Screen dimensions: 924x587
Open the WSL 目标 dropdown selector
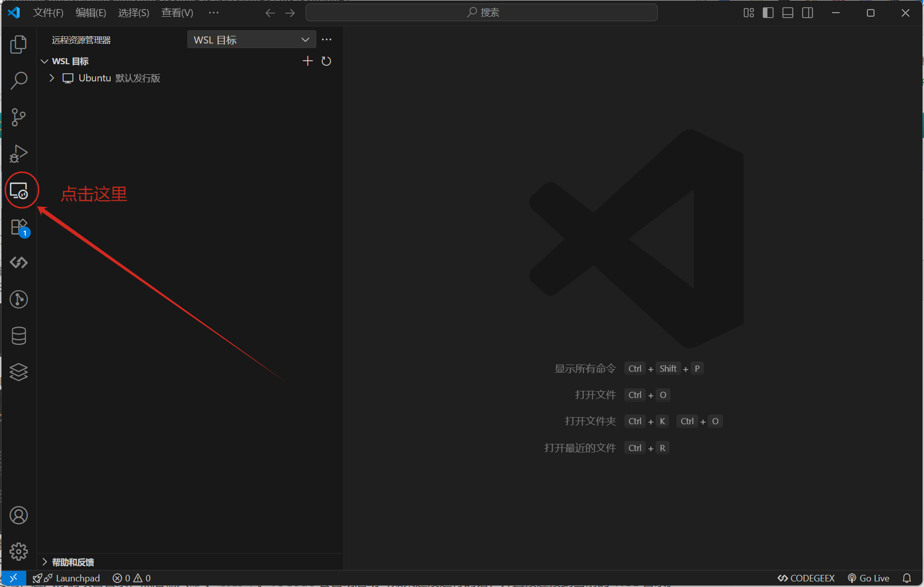252,39
